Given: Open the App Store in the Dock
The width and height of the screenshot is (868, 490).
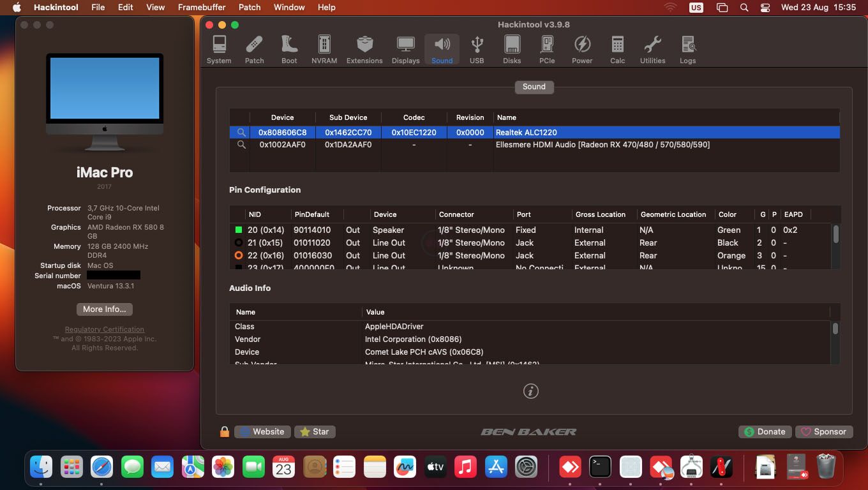Looking at the screenshot, I should (x=496, y=468).
